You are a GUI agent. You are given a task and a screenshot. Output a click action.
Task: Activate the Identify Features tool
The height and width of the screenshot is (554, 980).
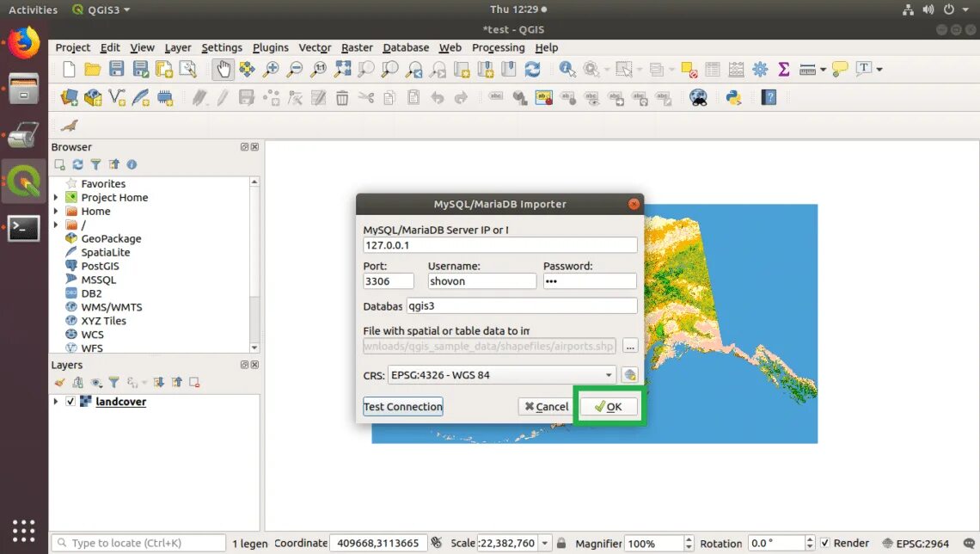click(x=567, y=69)
